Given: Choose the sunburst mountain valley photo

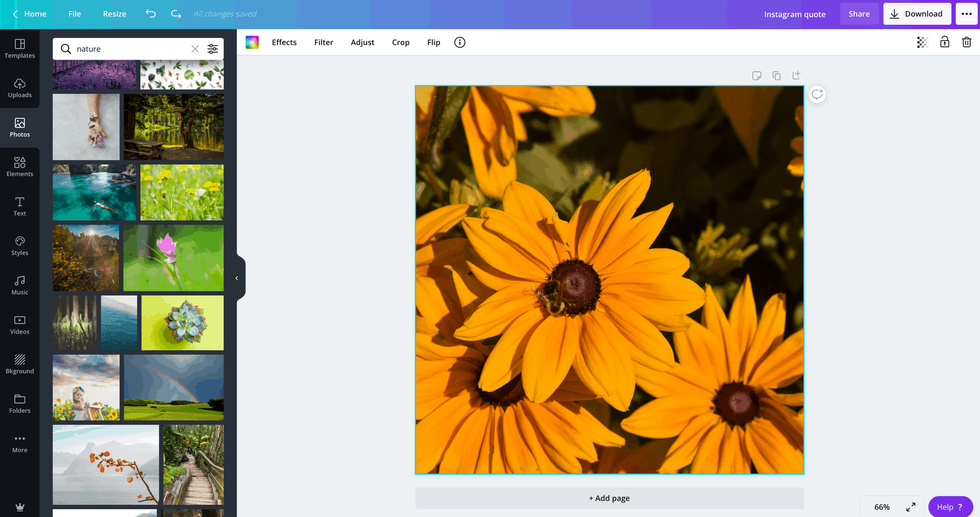Looking at the screenshot, I should [x=86, y=258].
